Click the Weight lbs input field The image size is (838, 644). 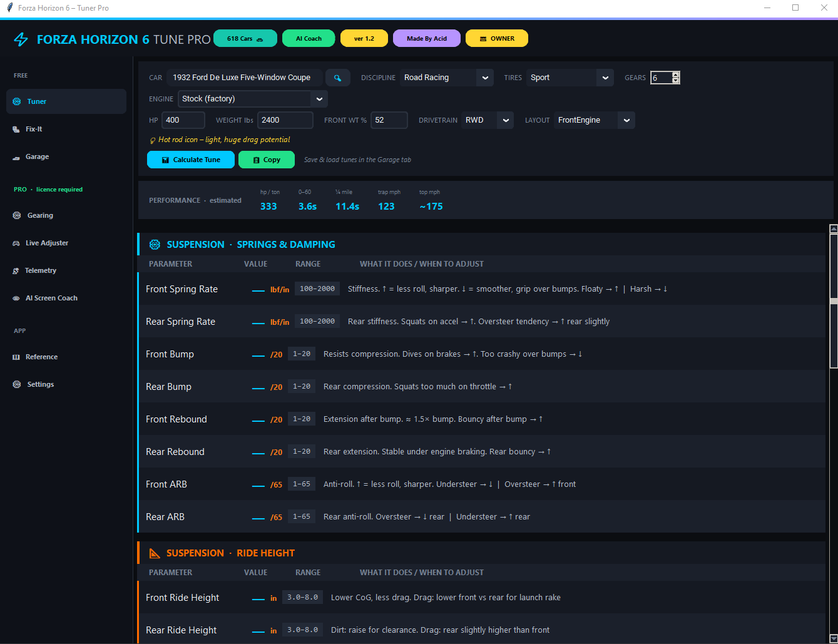285,120
